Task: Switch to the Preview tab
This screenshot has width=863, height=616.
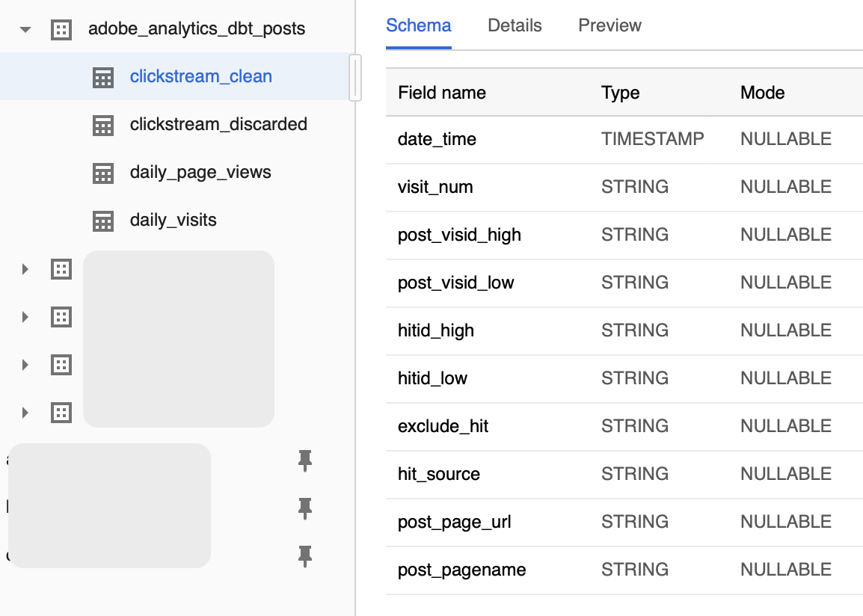Action: click(609, 25)
